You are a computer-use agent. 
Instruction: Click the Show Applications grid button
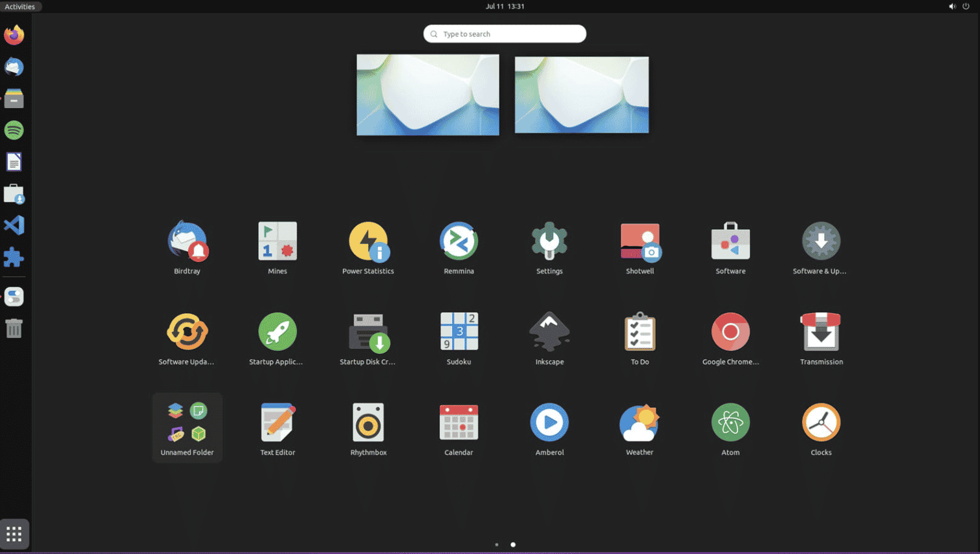pyautogui.click(x=14, y=534)
